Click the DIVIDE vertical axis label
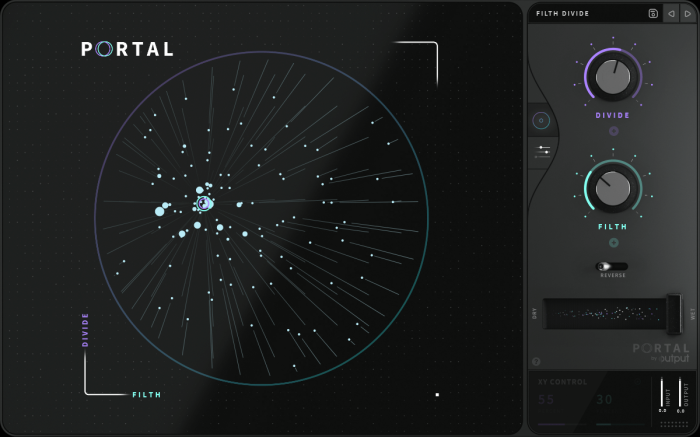The image size is (700, 437). 85,330
